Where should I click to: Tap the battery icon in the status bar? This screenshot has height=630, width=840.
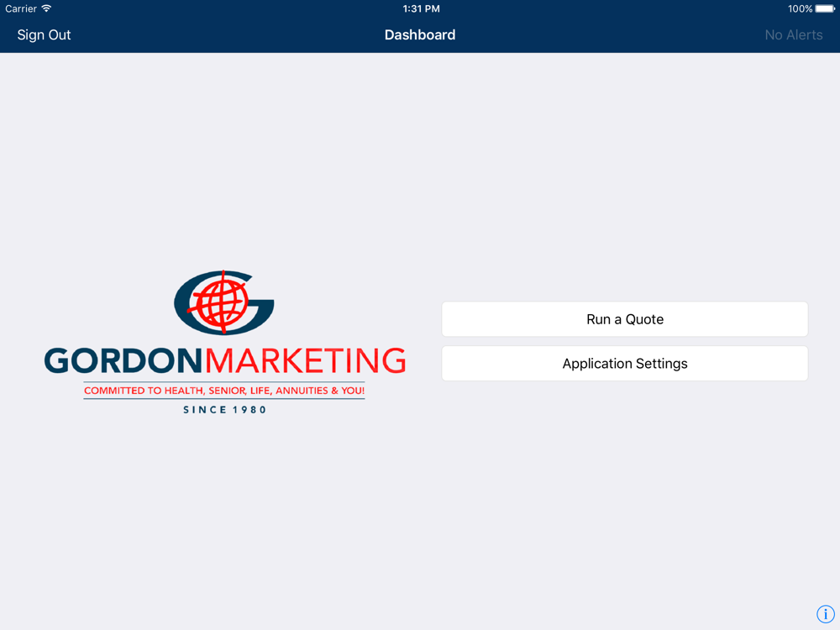[825, 8]
